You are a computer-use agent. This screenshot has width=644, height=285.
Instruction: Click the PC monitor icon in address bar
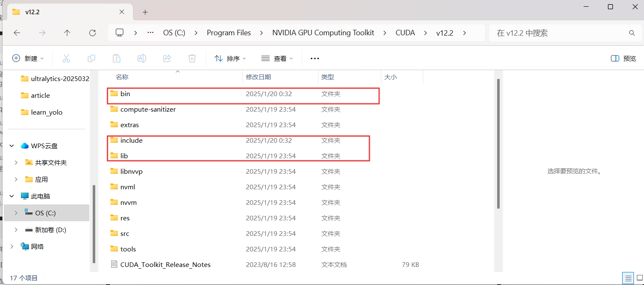point(120,33)
